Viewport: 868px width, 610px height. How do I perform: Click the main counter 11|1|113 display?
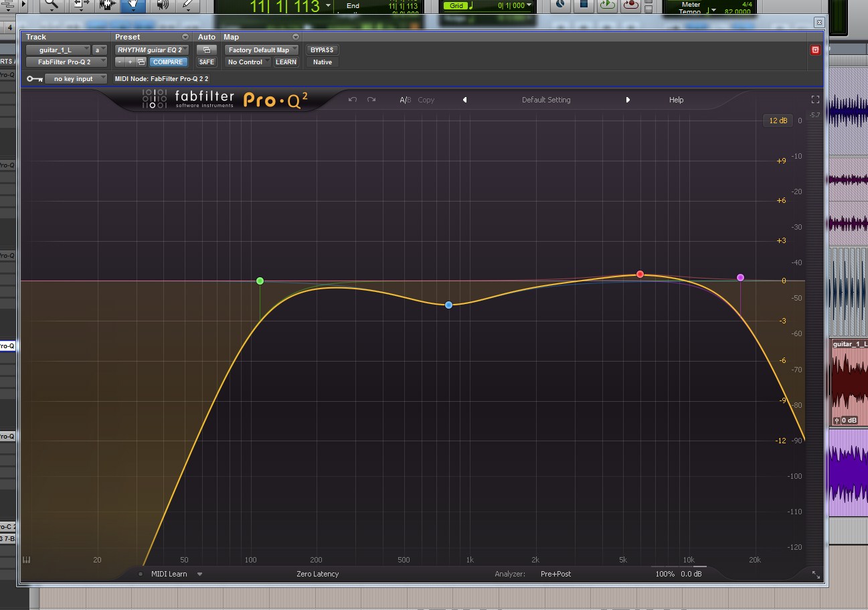[x=285, y=7]
